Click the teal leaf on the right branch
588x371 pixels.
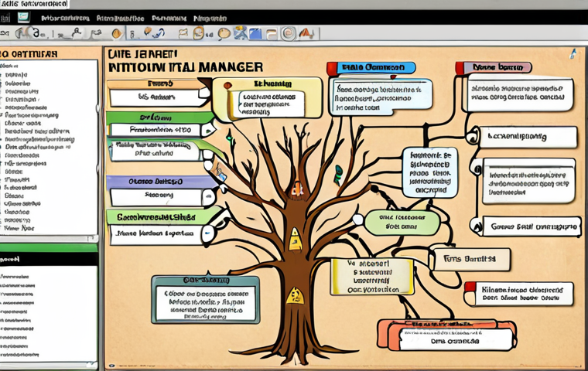point(338,175)
